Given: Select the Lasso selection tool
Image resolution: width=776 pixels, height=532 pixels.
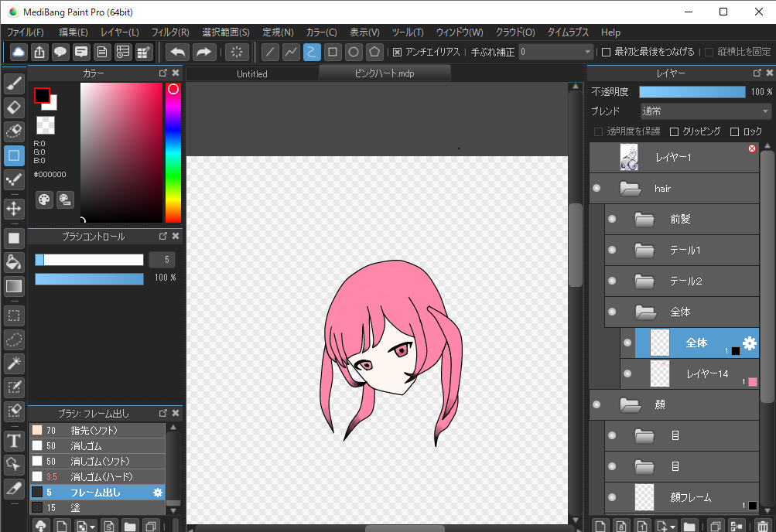Looking at the screenshot, I should click(x=14, y=339).
